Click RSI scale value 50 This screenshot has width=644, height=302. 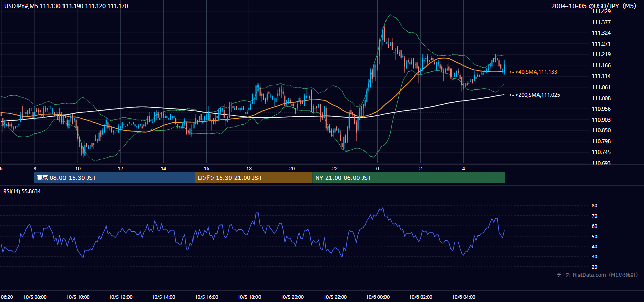[x=595, y=236]
